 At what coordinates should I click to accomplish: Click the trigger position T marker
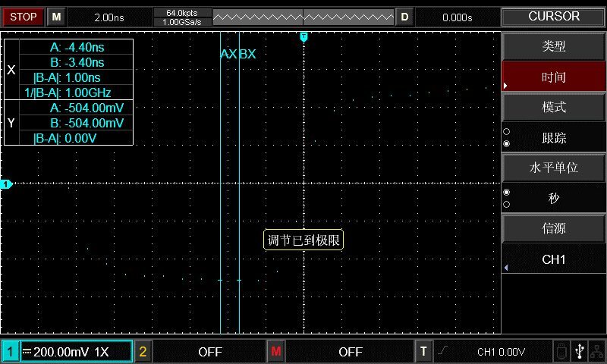pyautogui.click(x=304, y=37)
